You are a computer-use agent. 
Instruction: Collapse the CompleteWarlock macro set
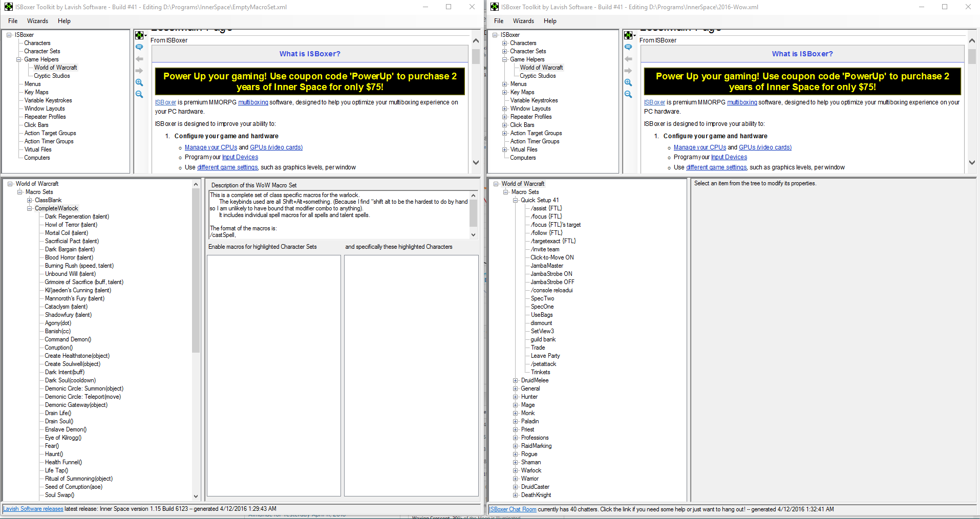(x=30, y=208)
